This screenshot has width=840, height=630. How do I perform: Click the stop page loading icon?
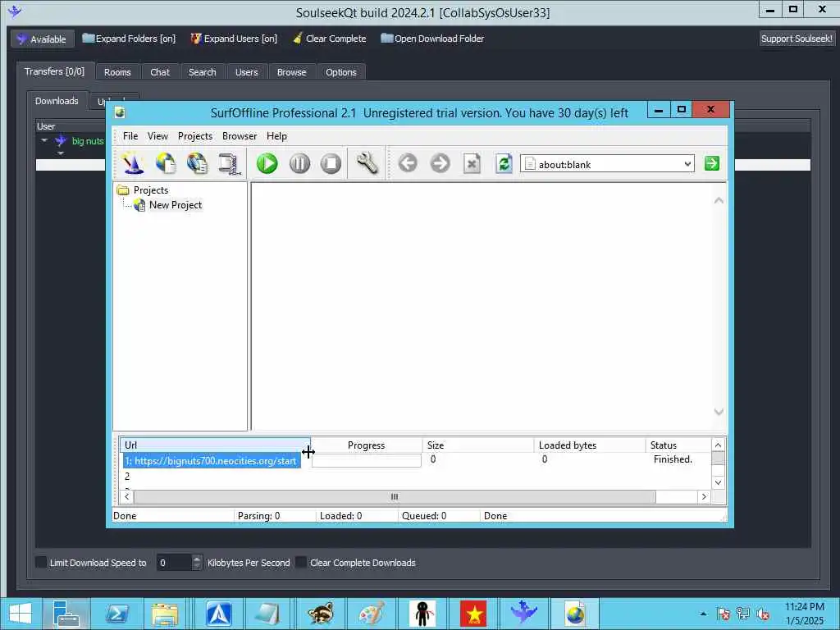pos(472,163)
